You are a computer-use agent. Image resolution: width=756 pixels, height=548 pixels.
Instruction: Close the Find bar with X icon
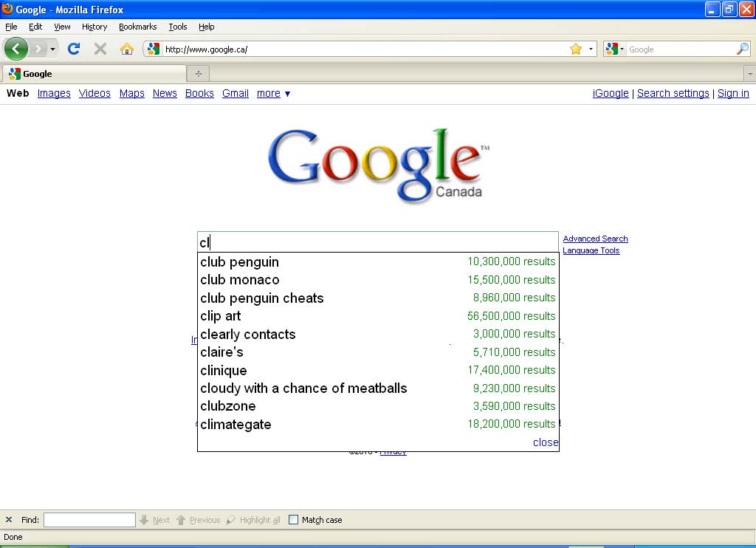tap(9, 520)
